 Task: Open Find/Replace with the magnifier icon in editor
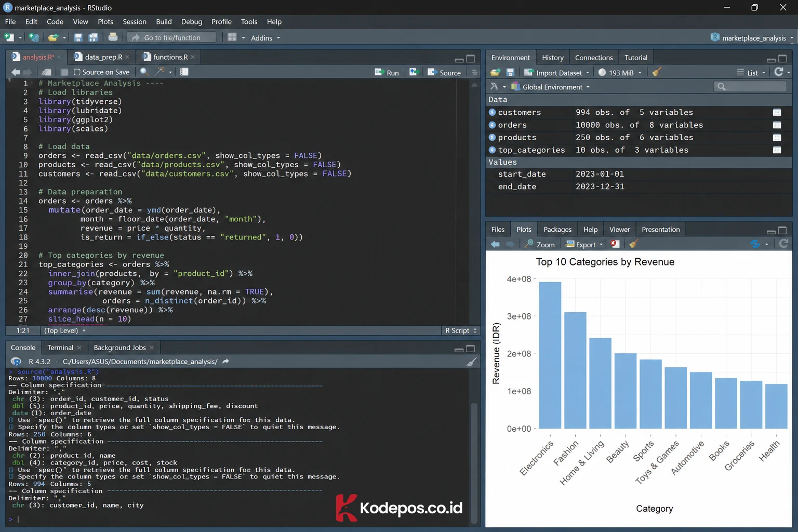(144, 72)
